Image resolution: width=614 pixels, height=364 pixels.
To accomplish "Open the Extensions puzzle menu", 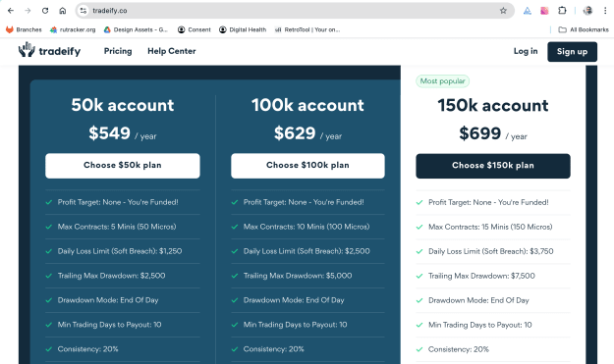I will (x=562, y=11).
